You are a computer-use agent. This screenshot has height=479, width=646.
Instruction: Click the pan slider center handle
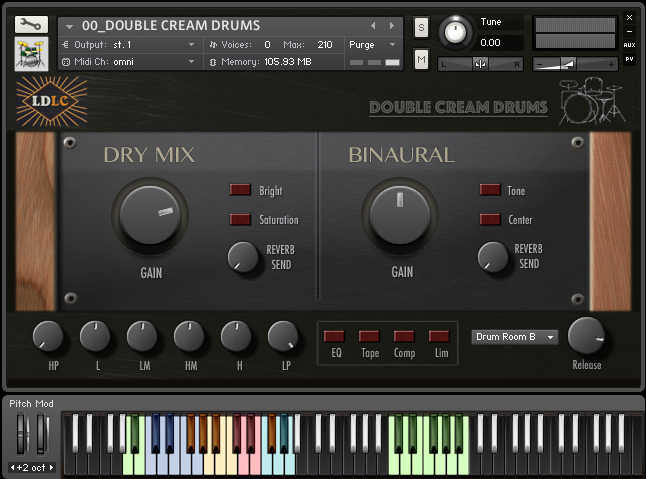tap(480, 64)
